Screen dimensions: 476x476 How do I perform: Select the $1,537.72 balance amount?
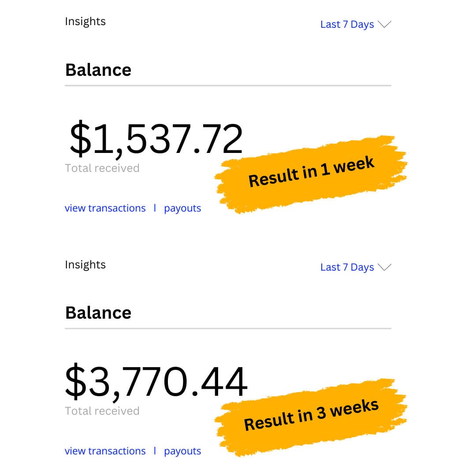(156, 139)
